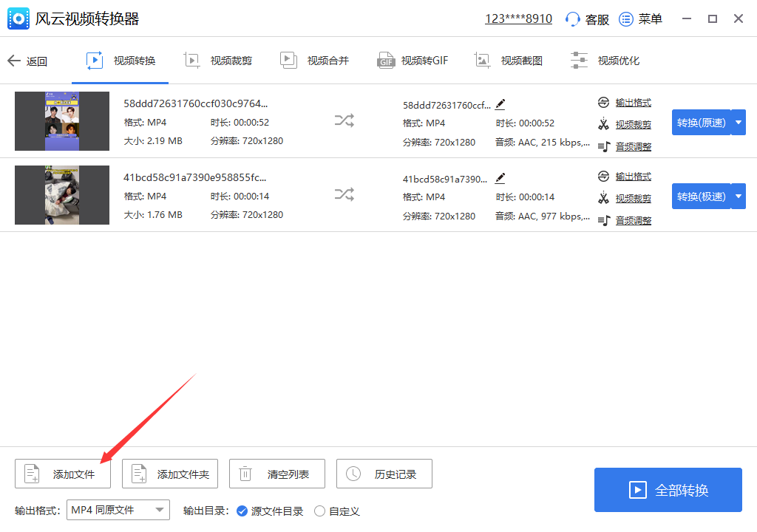The width and height of the screenshot is (757, 532).
Task: Open 客服 customer service headset icon
Action: pos(573,19)
